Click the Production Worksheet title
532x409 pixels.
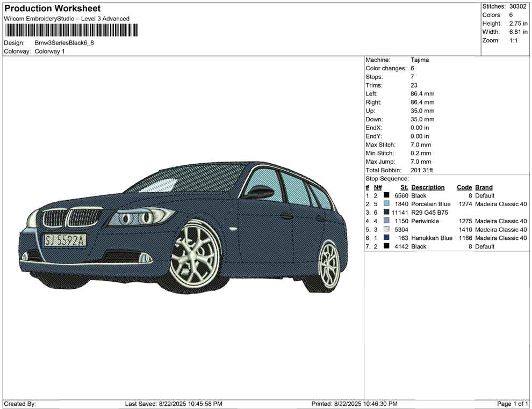point(52,9)
